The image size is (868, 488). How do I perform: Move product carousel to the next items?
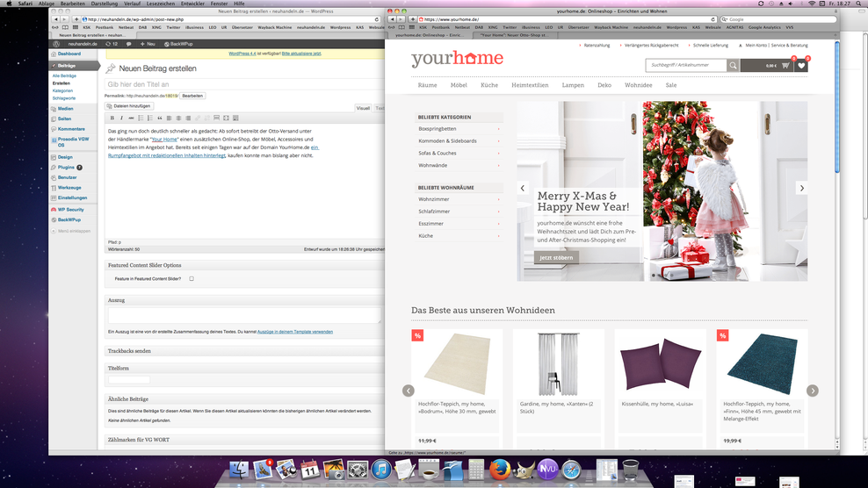pos(812,391)
